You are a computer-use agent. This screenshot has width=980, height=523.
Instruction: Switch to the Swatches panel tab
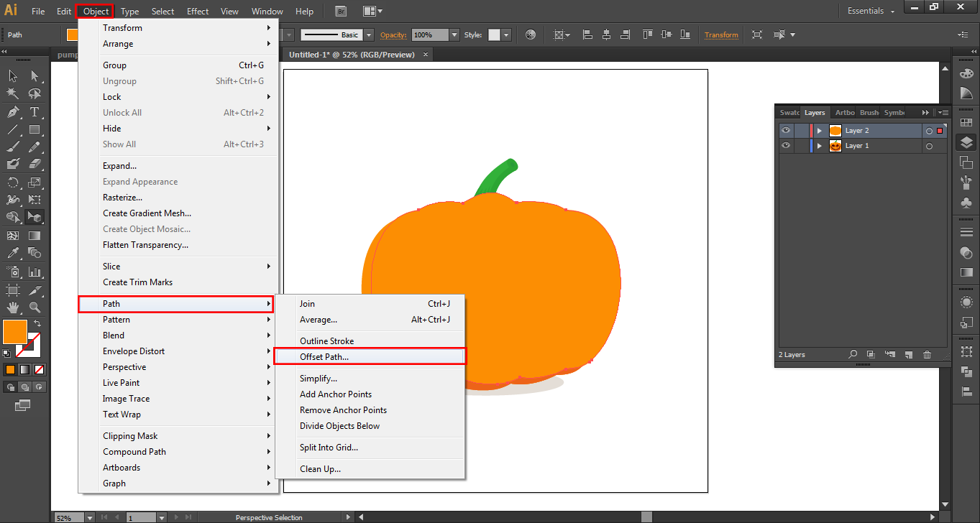[x=789, y=113]
